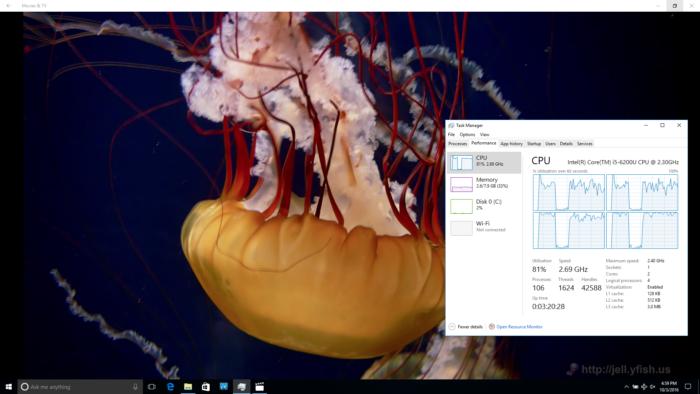Click the back arrow in Movies & TV

point(8,6)
